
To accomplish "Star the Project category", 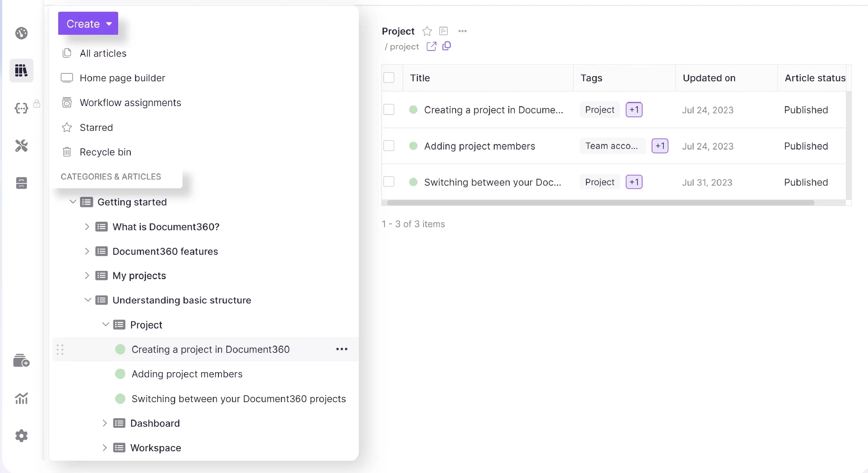I will click(x=427, y=31).
